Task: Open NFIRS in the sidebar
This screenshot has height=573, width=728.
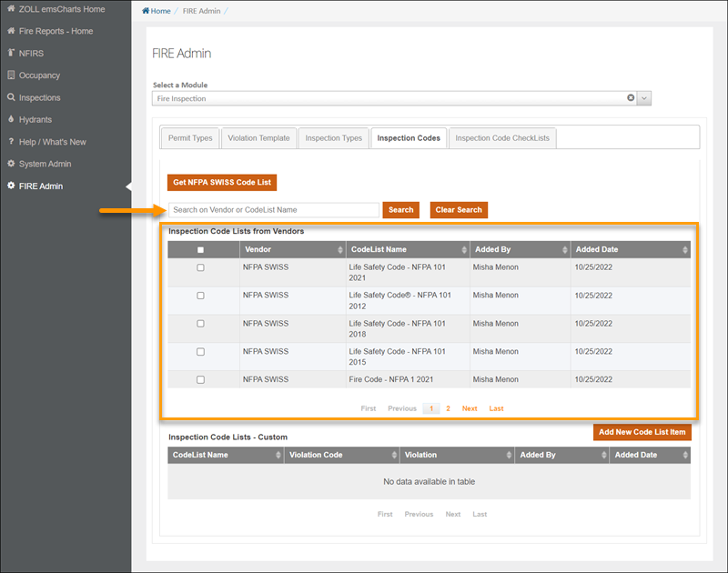Action: tap(31, 54)
